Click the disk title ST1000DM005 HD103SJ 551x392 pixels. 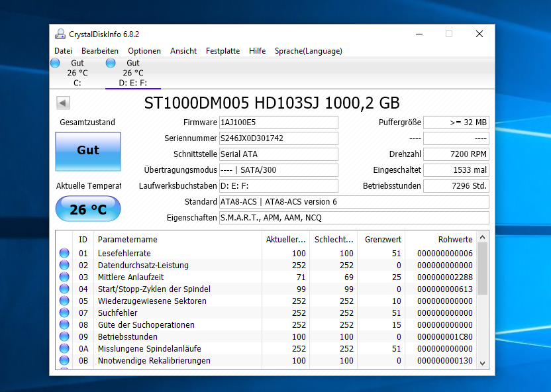click(272, 103)
